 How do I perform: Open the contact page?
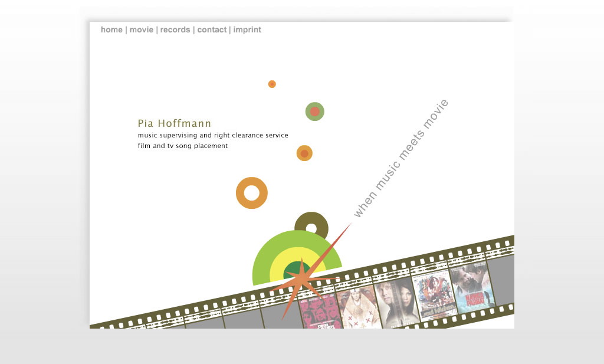[212, 29]
